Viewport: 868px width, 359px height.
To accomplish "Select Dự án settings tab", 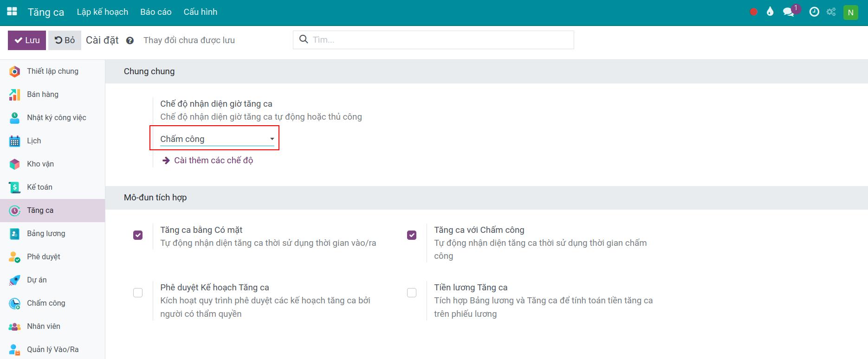I will click(x=52, y=280).
